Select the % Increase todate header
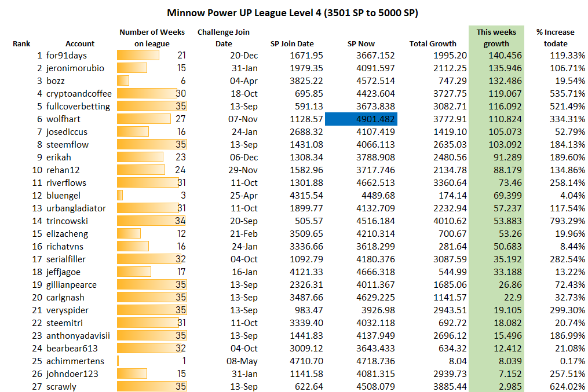This screenshot has height=392, width=588. click(x=556, y=38)
